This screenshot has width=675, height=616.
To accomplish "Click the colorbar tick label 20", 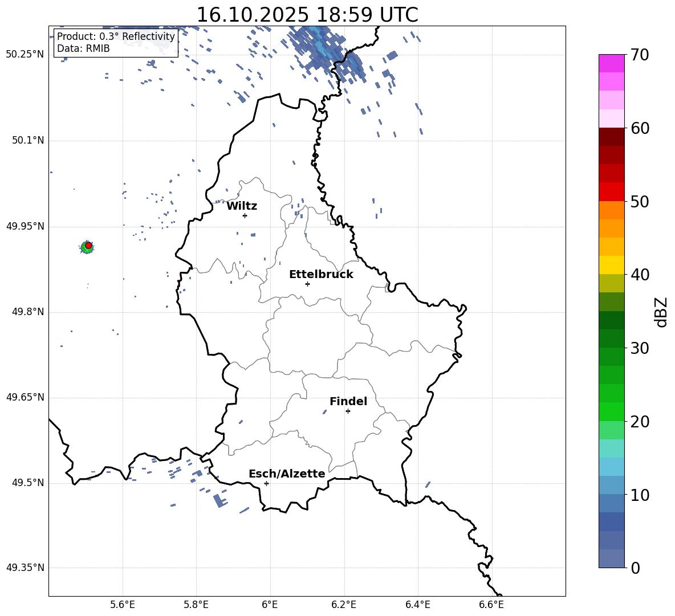I will coord(640,421).
